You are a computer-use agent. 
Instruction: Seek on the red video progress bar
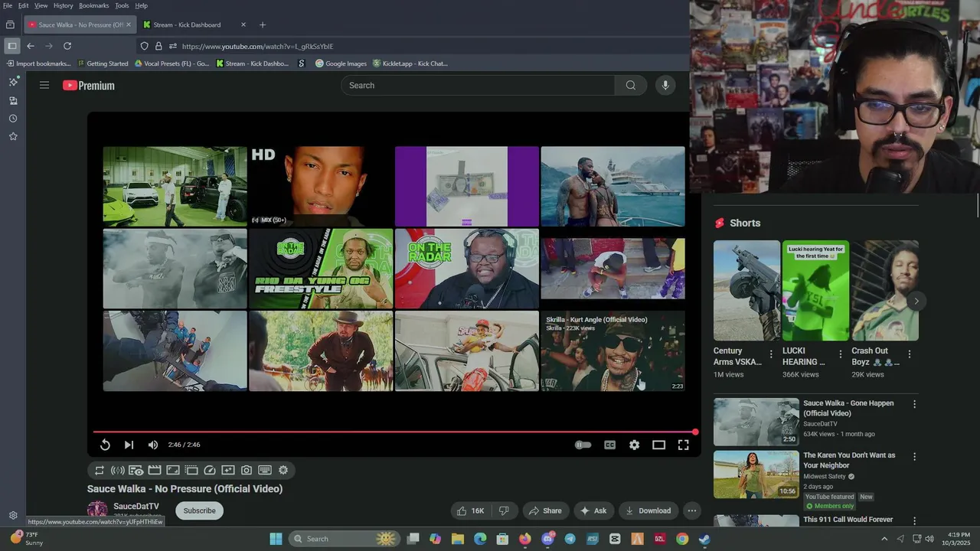[x=394, y=432]
